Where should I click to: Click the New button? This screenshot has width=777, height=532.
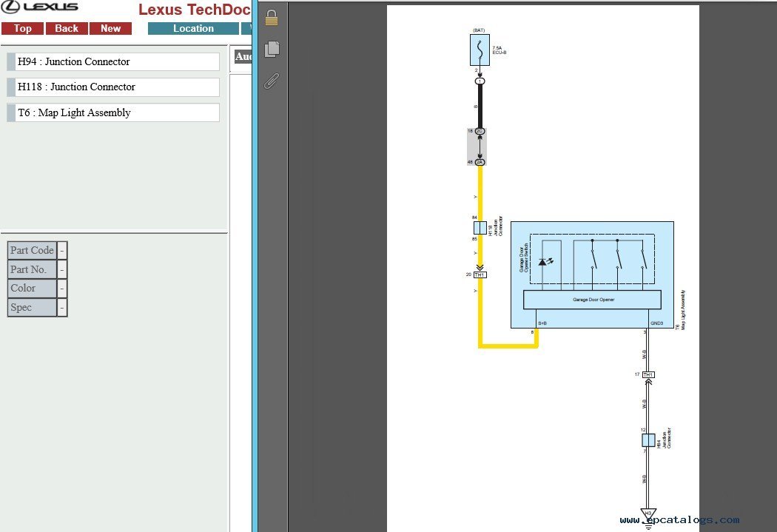pyautogui.click(x=110, y=29)
